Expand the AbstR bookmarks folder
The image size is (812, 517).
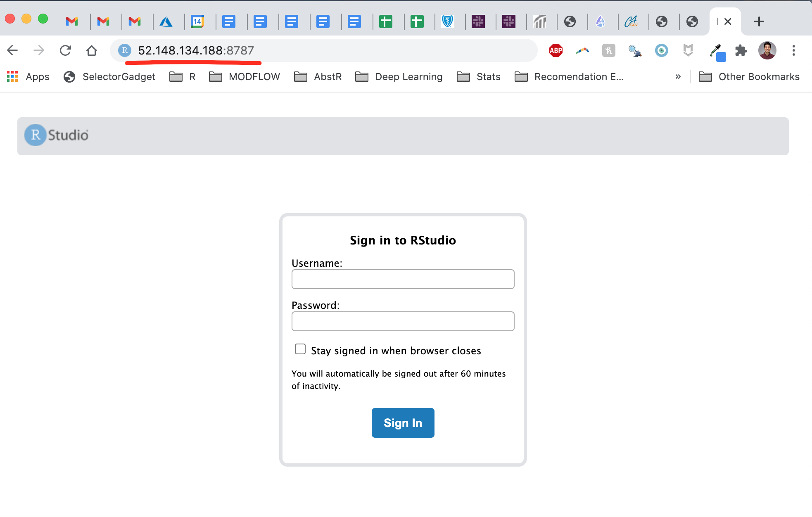(318, 77)
